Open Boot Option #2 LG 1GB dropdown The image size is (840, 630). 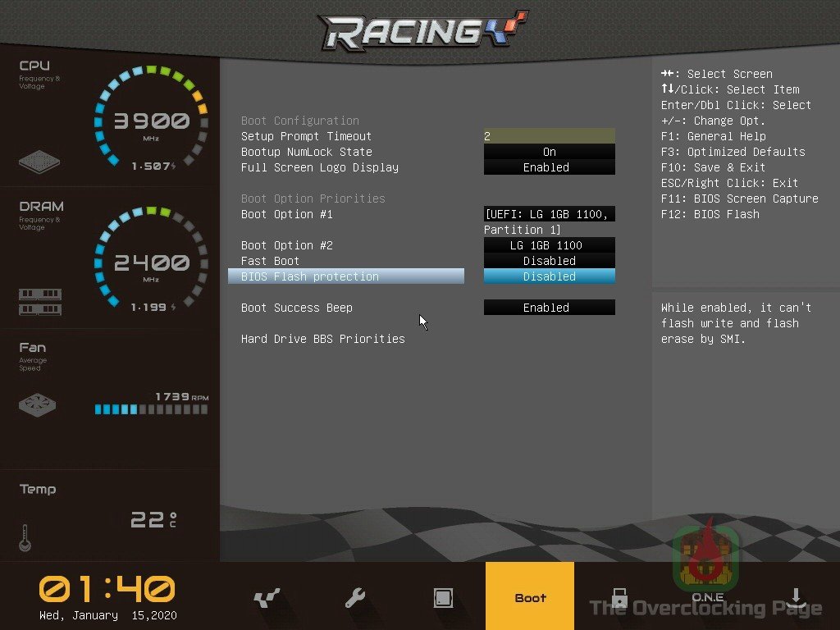tap(549, 245)
